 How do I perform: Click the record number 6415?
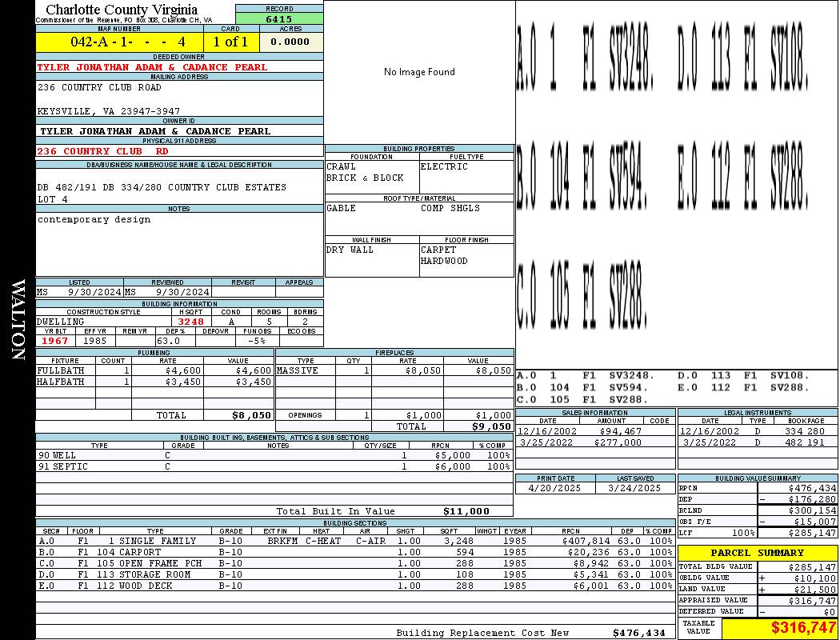(x=279, y=18)
